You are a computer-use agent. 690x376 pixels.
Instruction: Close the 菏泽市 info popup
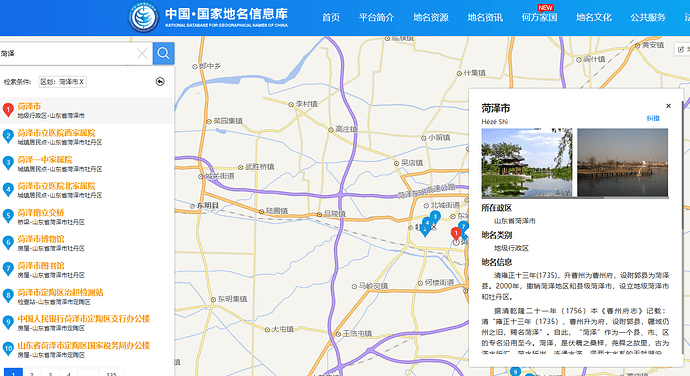pyautogui.click(x=668, y=106)
